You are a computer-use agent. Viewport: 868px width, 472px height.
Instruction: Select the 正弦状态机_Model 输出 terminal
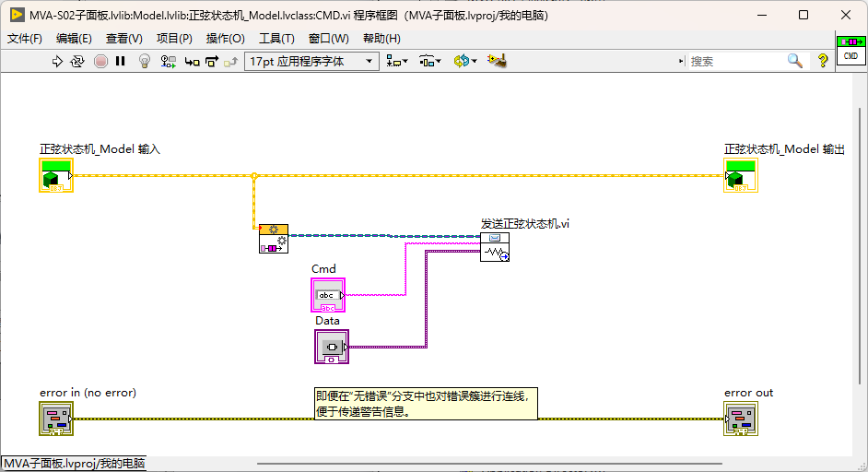(741, 175)
